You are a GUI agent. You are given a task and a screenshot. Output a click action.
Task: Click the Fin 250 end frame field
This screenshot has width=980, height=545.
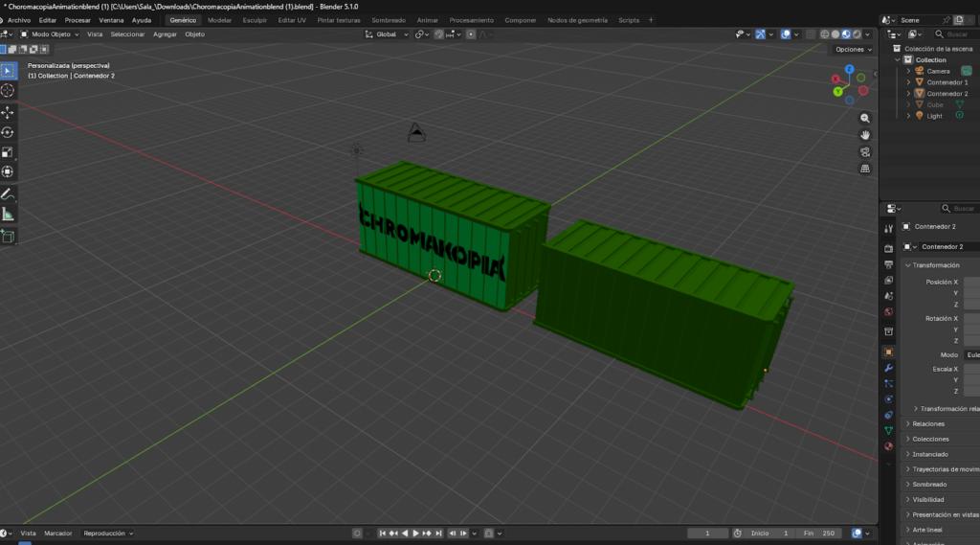coord(819,534)
